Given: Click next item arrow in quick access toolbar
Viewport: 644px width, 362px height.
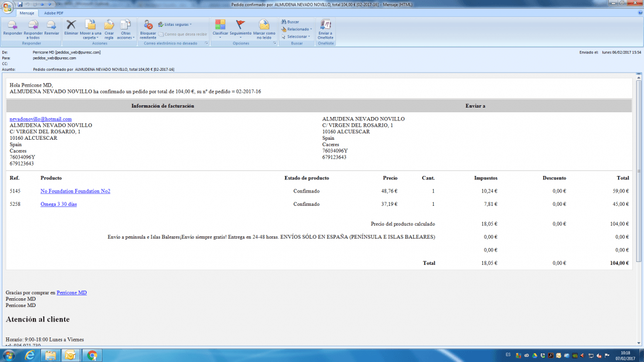Looking at the screenshot, I should (50, 5).
